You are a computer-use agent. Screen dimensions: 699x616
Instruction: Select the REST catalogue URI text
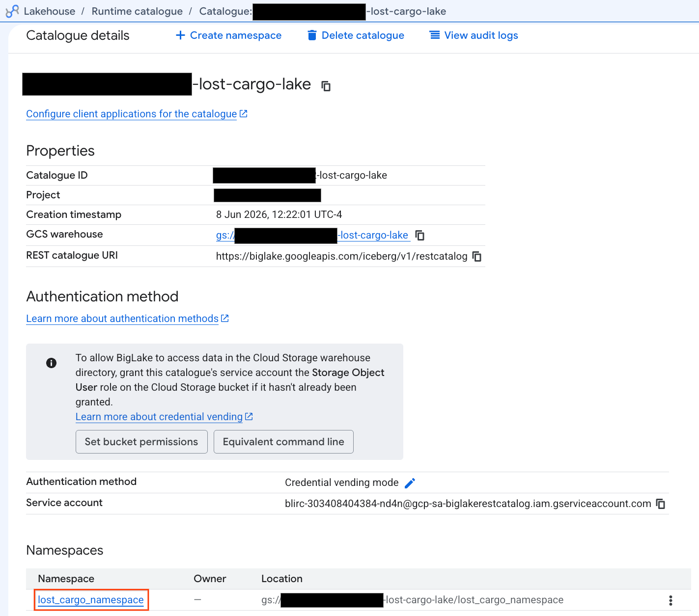pyautogui.click(x=342, y=256)
